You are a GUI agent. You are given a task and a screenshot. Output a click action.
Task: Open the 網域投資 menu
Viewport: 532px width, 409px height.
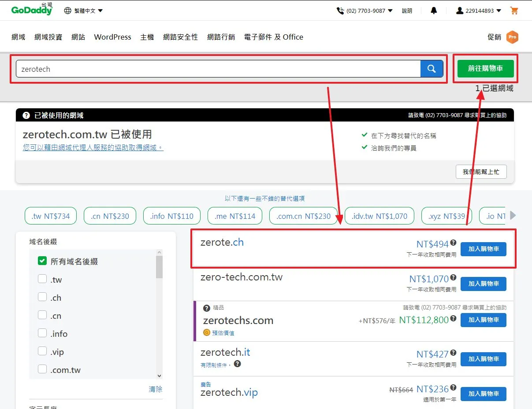click(x=48, y=37)
